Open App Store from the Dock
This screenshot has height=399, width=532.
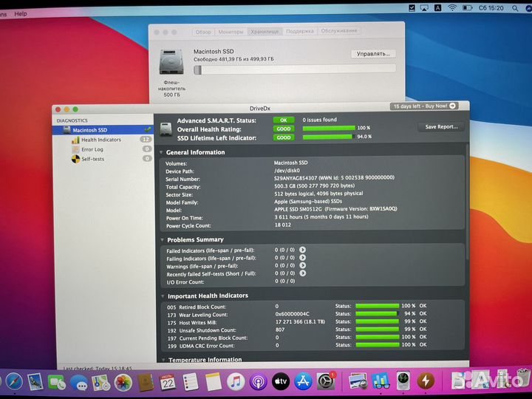[x=303, y=381]
